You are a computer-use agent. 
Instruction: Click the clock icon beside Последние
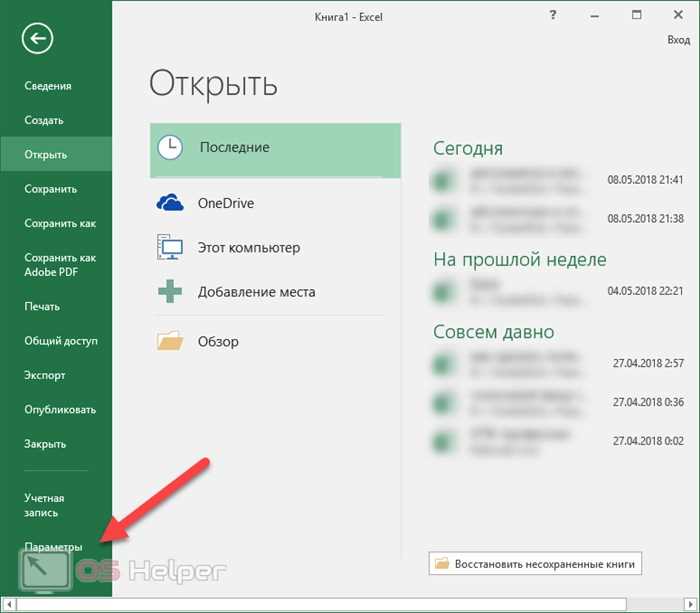[170, 147]
